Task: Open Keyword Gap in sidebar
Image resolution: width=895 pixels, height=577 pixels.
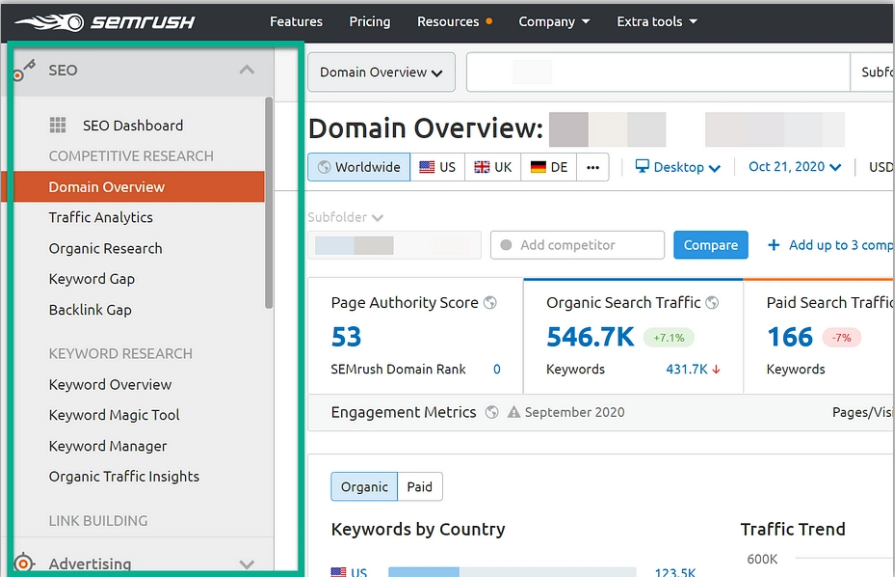Action: point(92,279)
